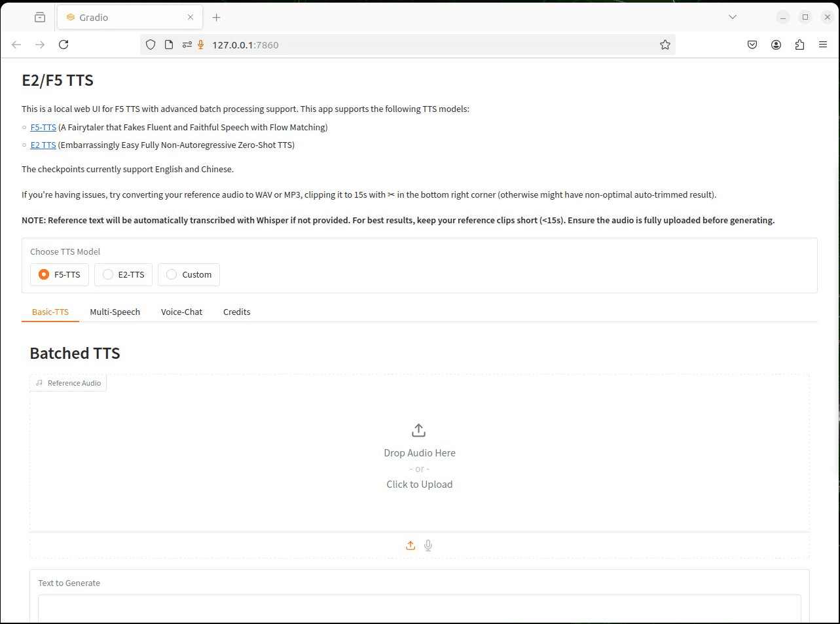
Task: Bookmark this page with the star icon
Action: coord(665,45)
